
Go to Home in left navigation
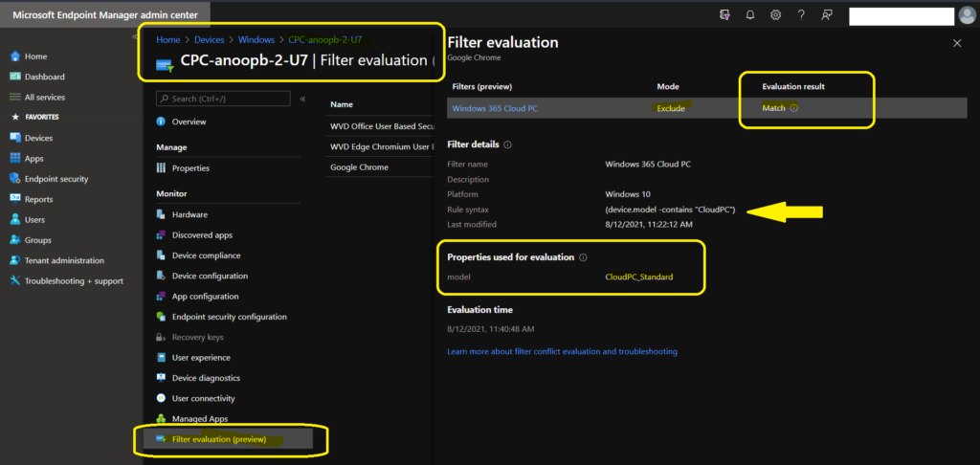click(x=35, y=56)
